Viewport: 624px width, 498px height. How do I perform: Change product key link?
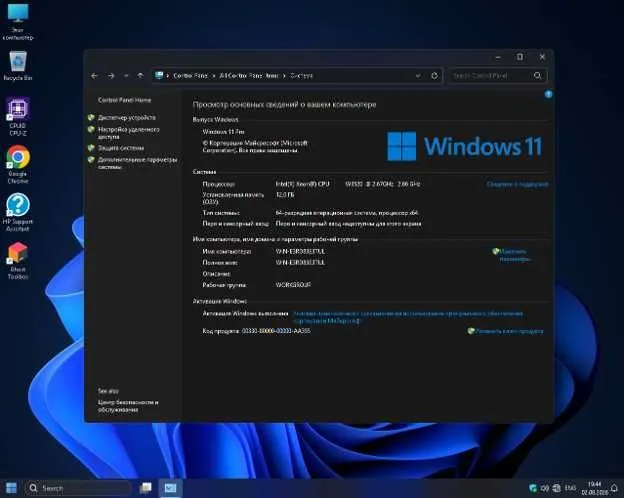click(x=509, y=331)
